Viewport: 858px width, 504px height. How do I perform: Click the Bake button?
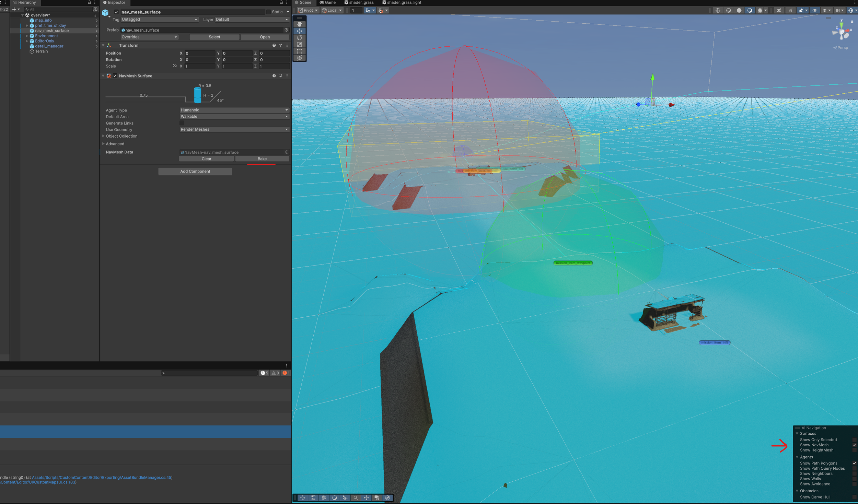(x=262, y=159)
